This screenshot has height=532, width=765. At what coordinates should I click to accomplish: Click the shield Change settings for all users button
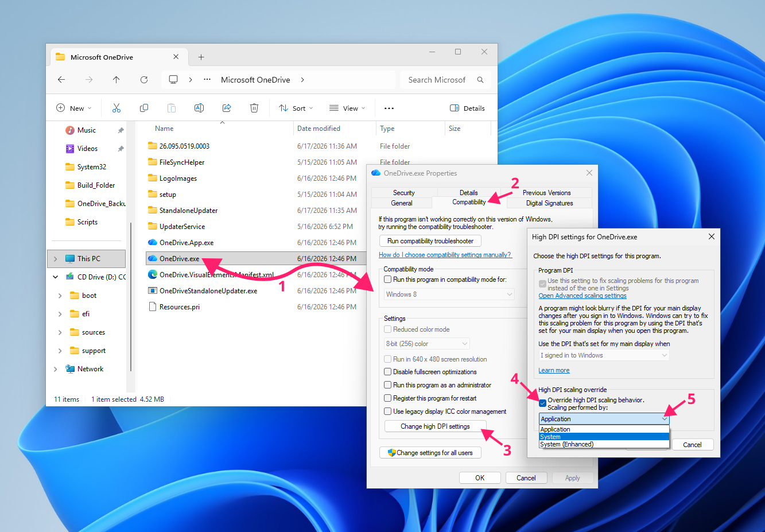tap(430, 453)
